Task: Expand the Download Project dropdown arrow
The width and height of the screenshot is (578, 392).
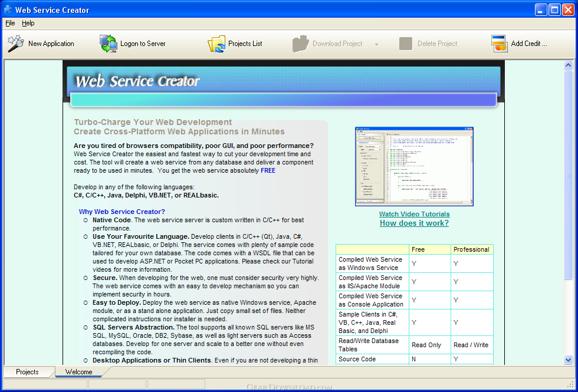Action: pyautogui.click(x=376, y=44)
